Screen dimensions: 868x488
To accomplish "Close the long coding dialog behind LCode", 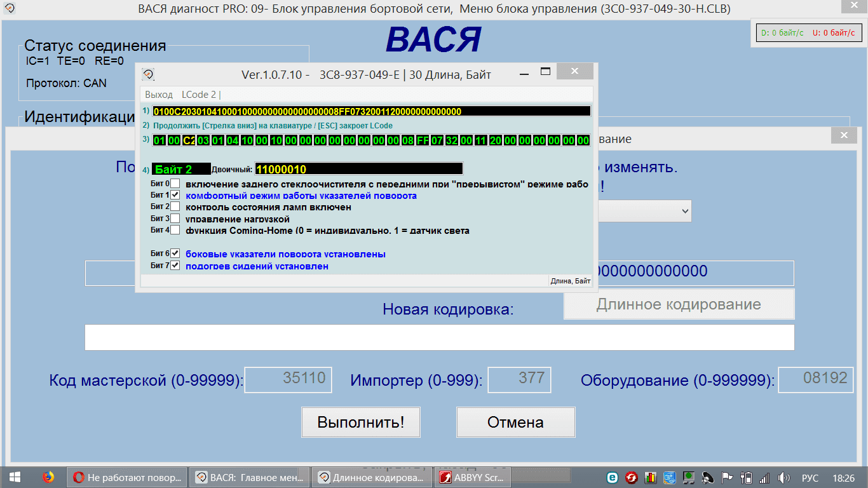I will 844,135.
